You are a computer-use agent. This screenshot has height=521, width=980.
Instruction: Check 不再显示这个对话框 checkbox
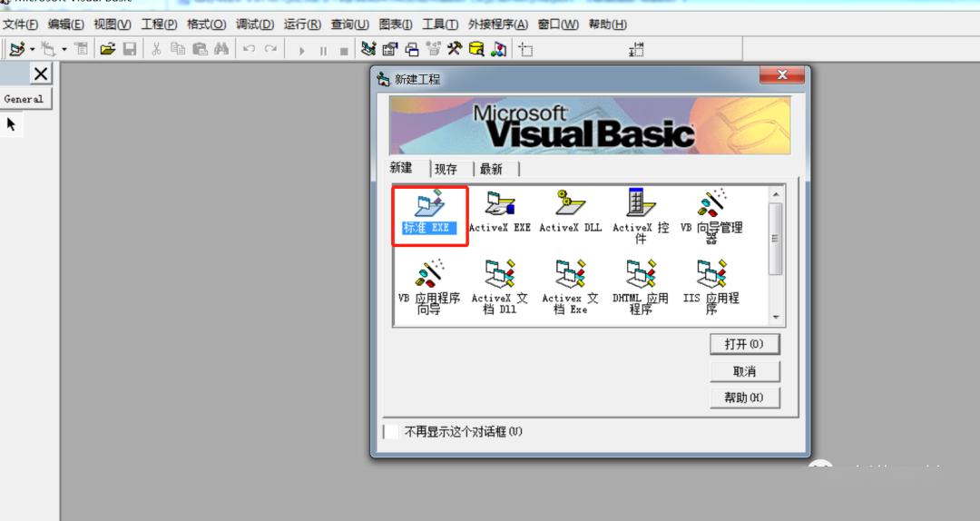click(x=391, y=431)
